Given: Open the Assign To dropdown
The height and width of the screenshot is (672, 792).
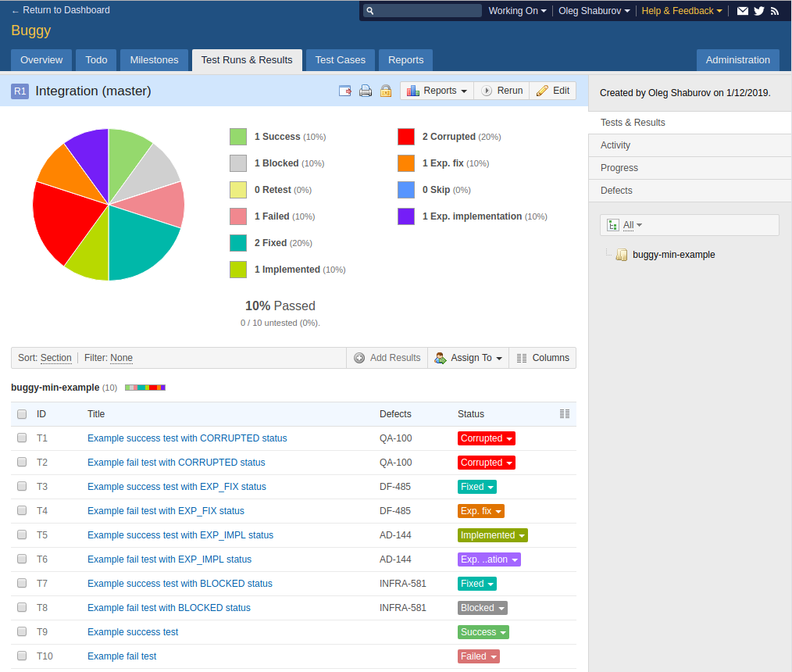Looking at the screenshot, I should tap(469, 358).
